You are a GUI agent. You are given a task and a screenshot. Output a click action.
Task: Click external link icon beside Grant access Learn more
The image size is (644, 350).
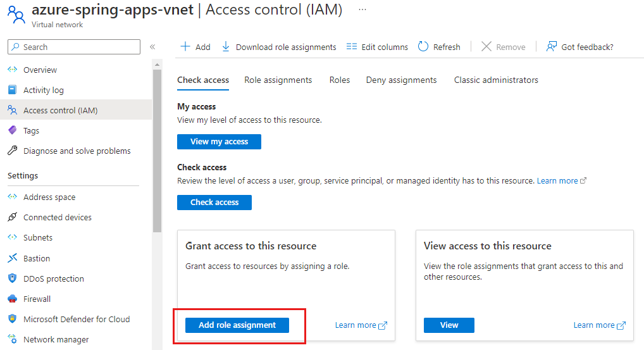(x=382, y=325)
